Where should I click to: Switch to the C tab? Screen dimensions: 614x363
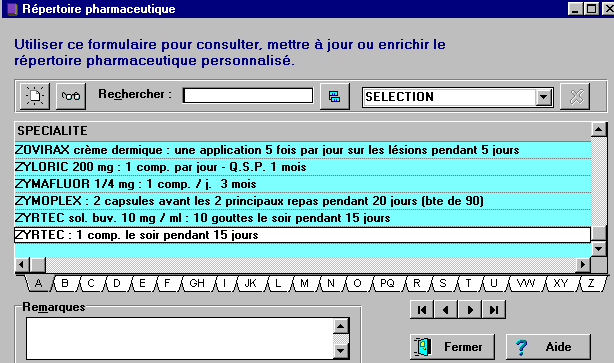(91, 283)
